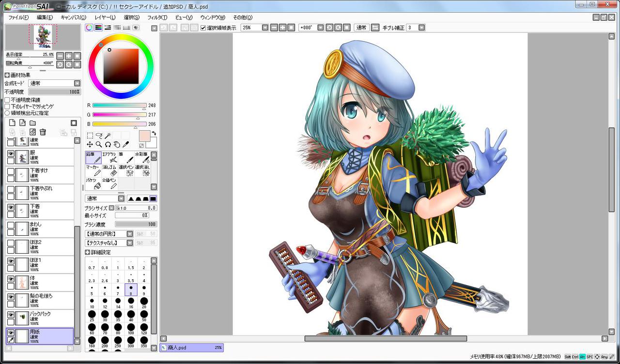Screen dimensions: 620x364
Task: Hide the 下着 layer
Action: 11,207
